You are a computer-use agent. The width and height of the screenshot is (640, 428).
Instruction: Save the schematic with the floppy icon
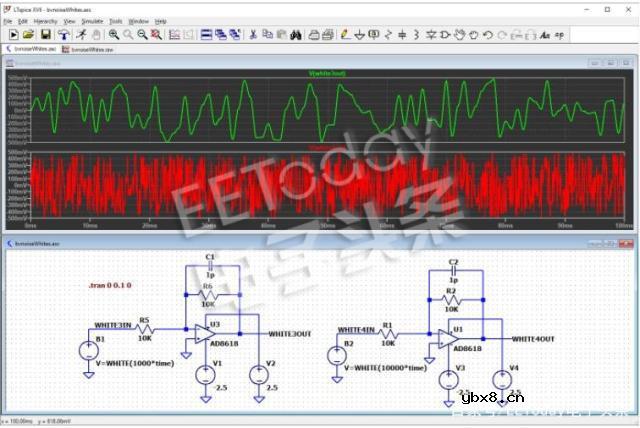pyautogui.click(x=45, y=34)
